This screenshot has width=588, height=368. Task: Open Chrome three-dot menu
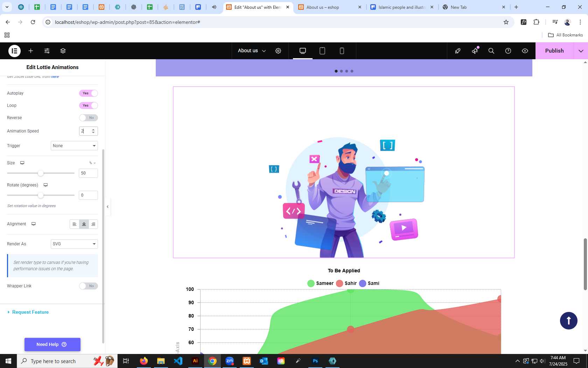pos(580,22)
